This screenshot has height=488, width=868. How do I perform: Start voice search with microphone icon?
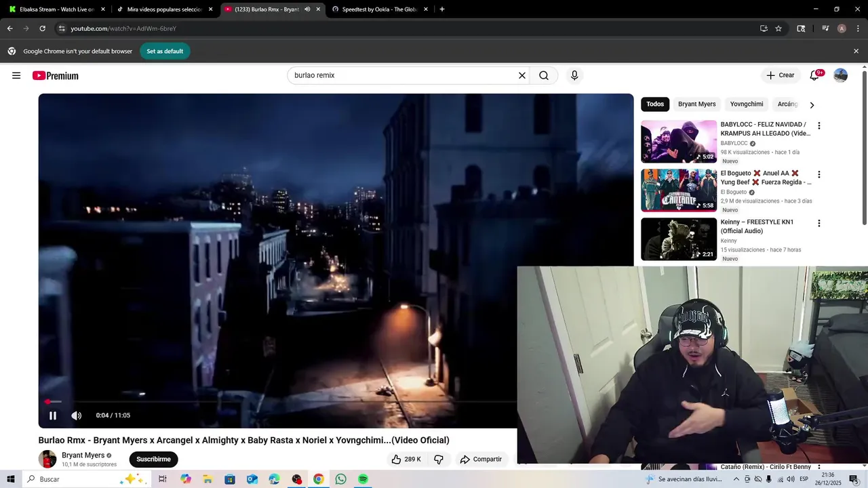pyautogui.click(x=574, y=75)
